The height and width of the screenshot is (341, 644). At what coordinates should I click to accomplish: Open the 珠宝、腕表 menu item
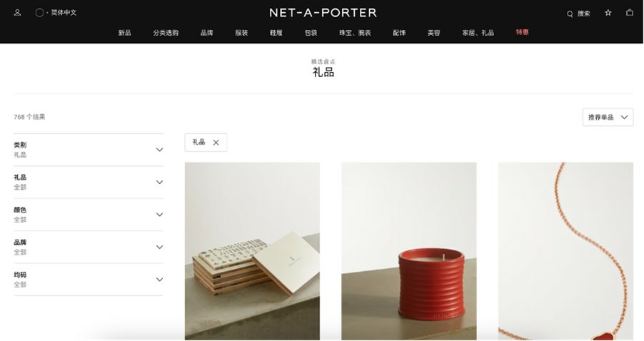[x=355, y=33]
